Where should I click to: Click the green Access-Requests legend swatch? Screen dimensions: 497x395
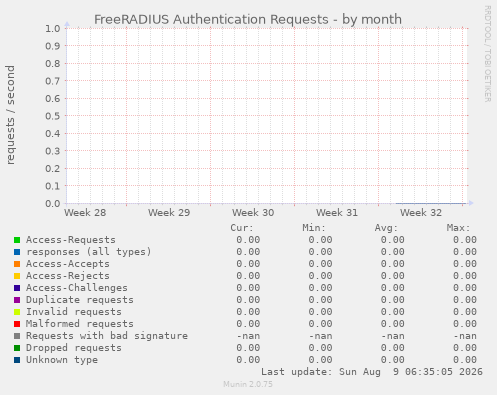(17, 240)
